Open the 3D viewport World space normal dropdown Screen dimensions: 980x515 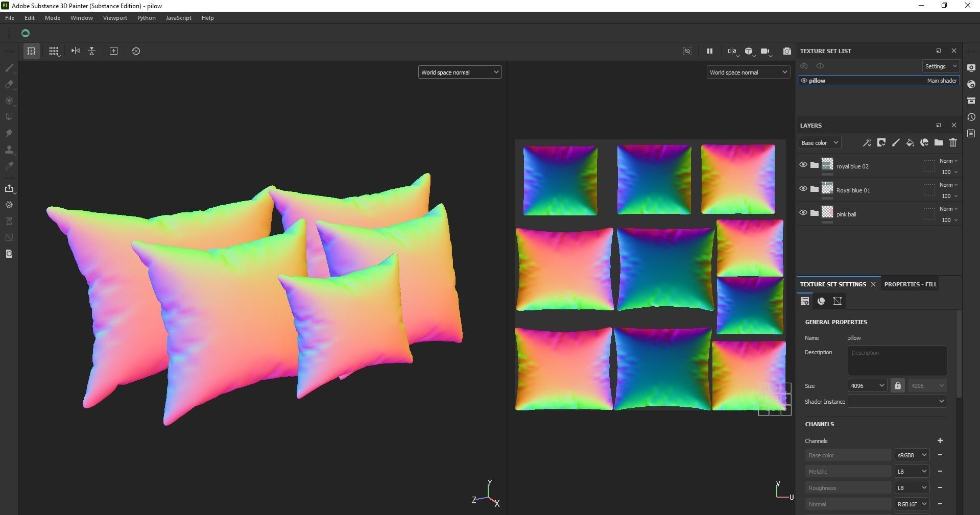coord(460,72)
